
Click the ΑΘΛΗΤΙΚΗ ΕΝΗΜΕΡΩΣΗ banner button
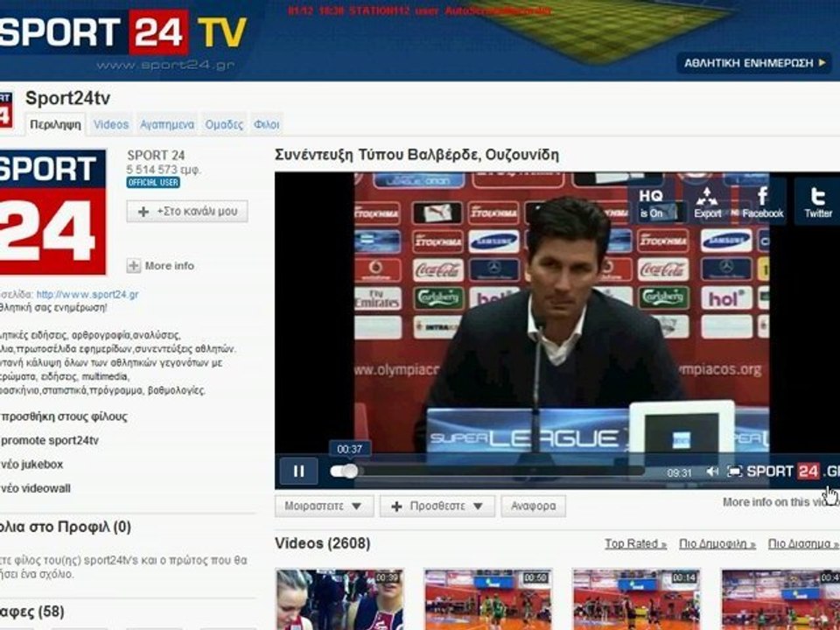753,63
